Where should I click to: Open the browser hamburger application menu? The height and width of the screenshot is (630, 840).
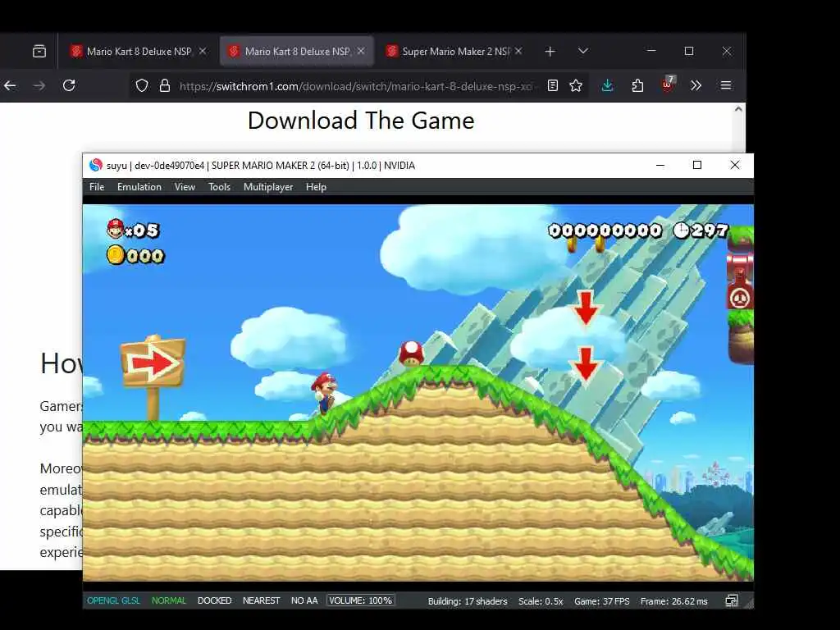click(x=726, y=85)
